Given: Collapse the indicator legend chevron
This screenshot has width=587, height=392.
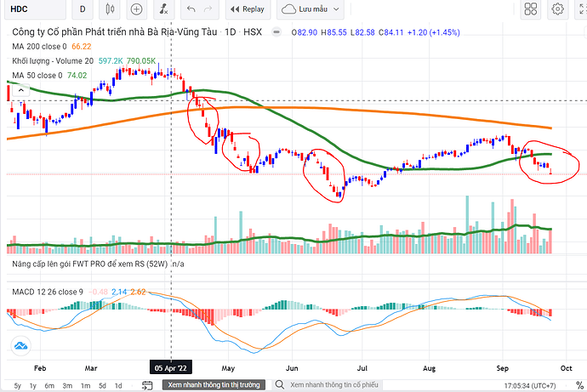Looking at the screenshot, I should [21, 90].
